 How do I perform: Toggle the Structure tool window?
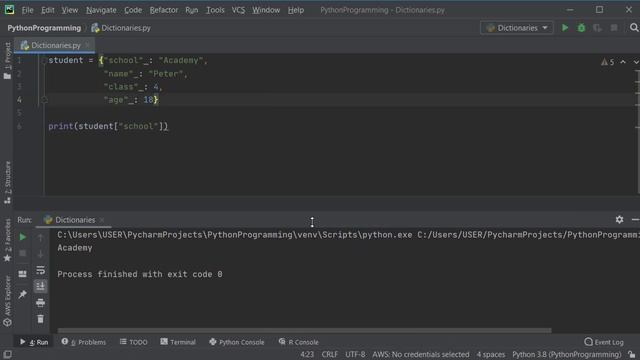tap(7, 182)
